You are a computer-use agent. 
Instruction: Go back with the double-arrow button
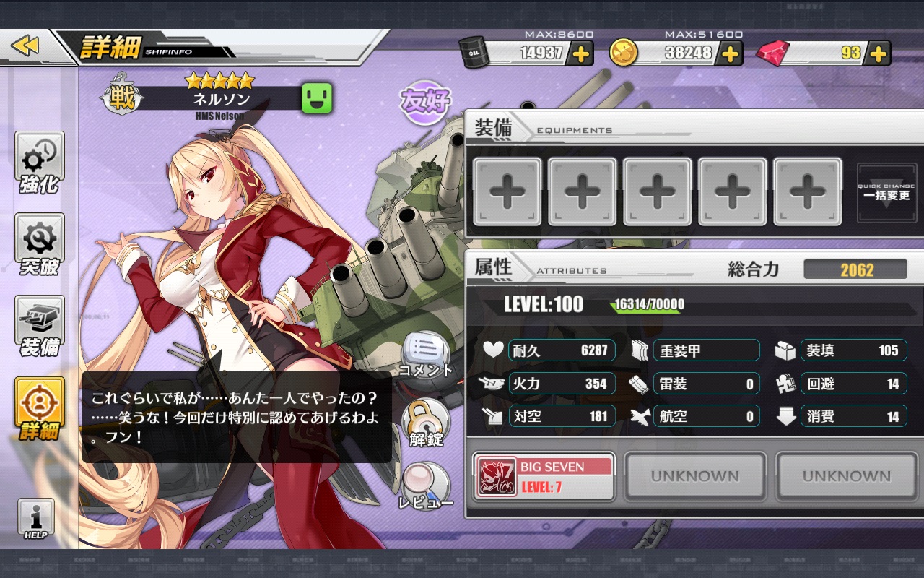click(25, 47)
